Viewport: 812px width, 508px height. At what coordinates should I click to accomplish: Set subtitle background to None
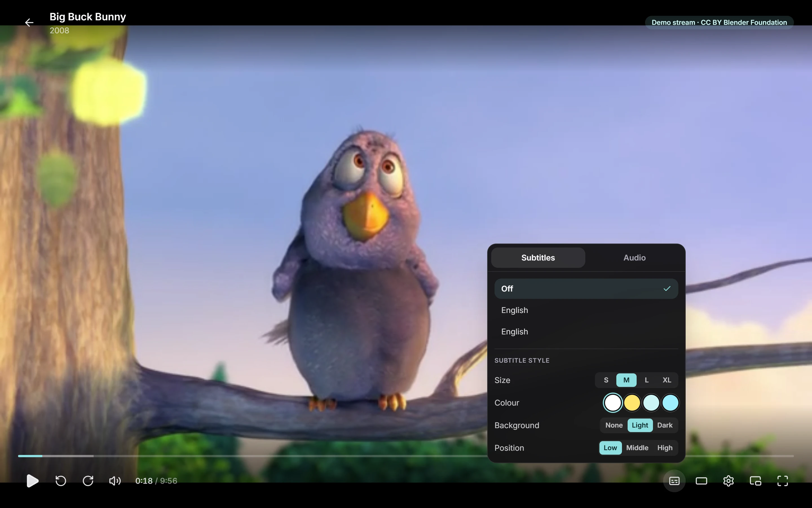pyautogui.click(x=614, y=425)
